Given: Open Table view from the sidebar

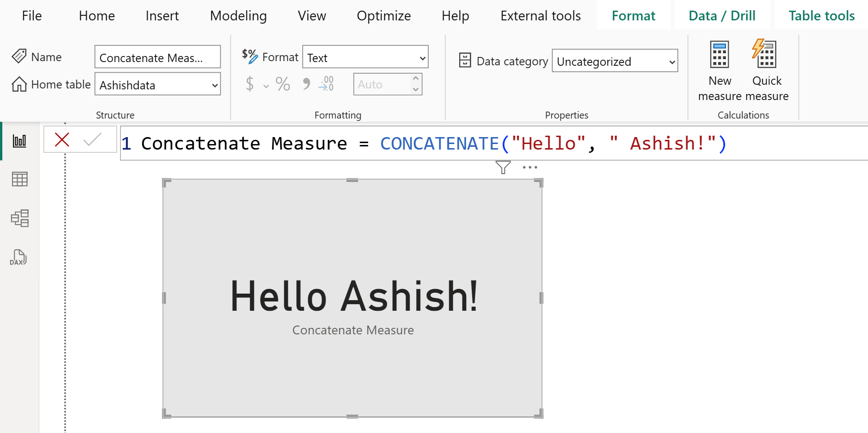Looking at the screenshot, I should pos(19,179).
